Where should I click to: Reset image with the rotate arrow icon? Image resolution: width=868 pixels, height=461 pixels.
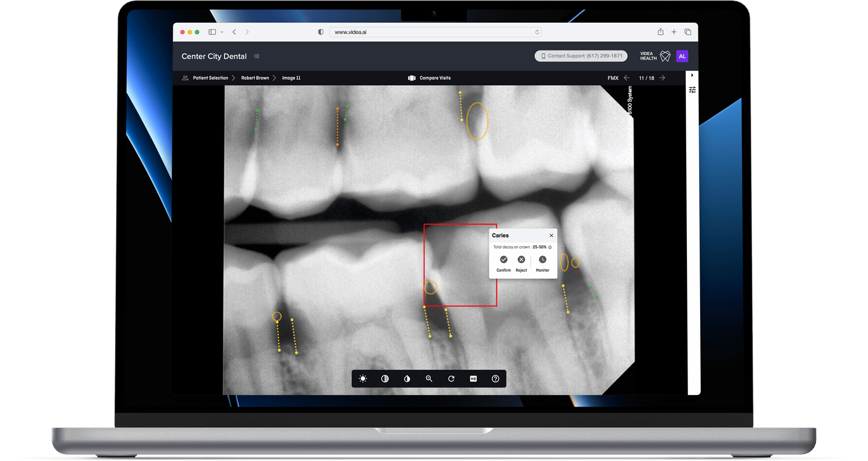coord(451,379)
